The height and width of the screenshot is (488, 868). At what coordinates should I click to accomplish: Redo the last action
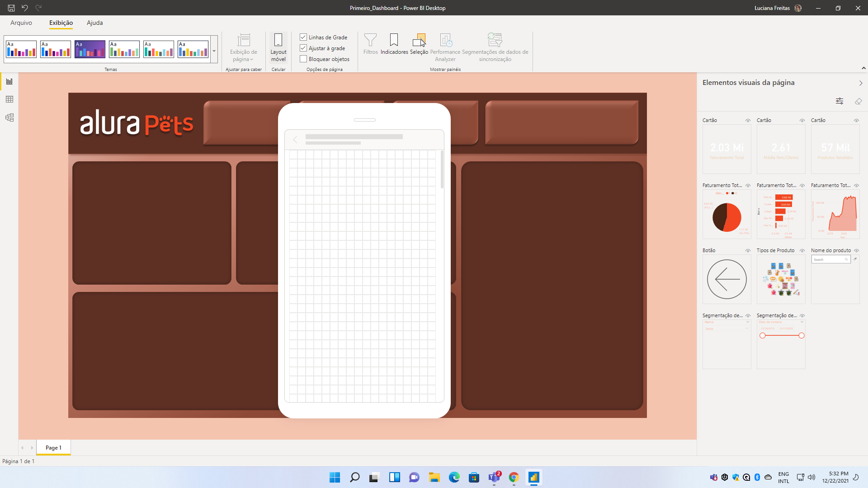point(39,8)
